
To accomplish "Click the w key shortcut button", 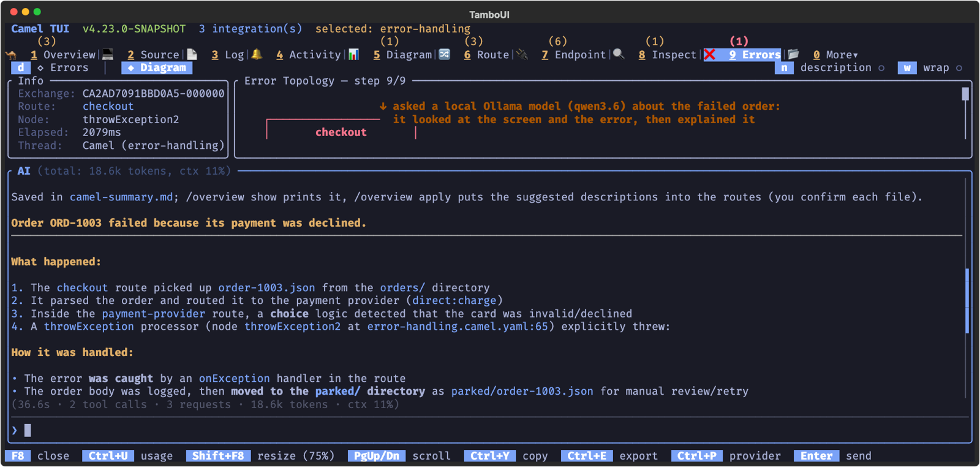I will (907, 67).
